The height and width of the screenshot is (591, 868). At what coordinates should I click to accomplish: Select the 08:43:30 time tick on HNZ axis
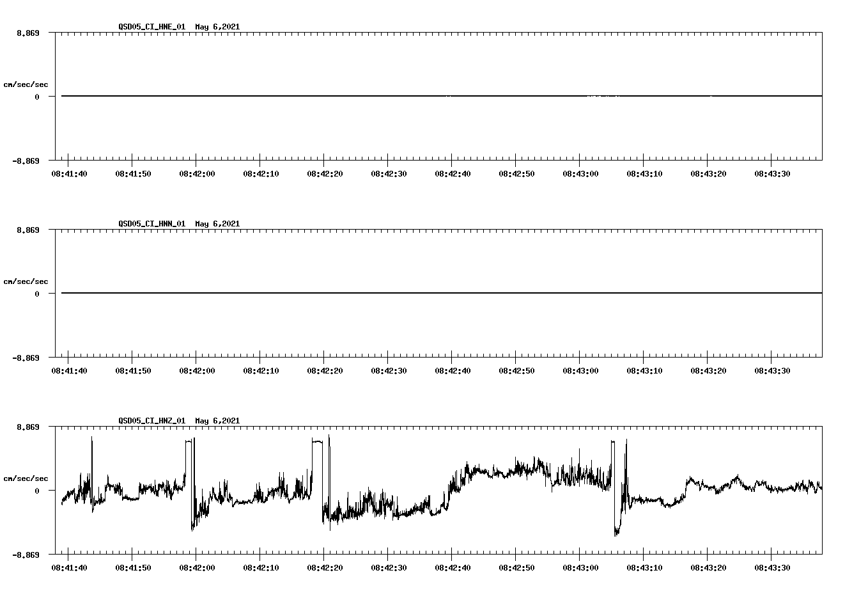click(x=771, y=567)
